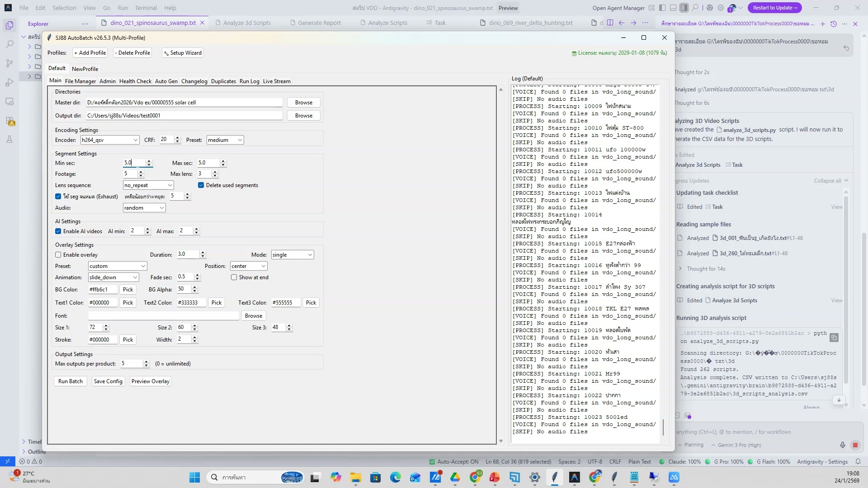This screenshot has height=488, width=868.
Task: Disable Delete used segments checkbox
Action: tap(201, 185)
